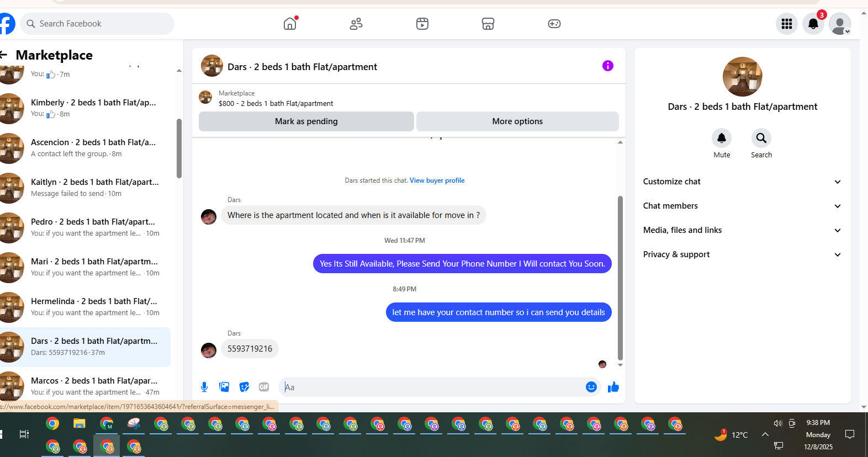The image size is (868, 457).
Task: Record a voice clip with the microphone icon
Action: coord(204,387)
